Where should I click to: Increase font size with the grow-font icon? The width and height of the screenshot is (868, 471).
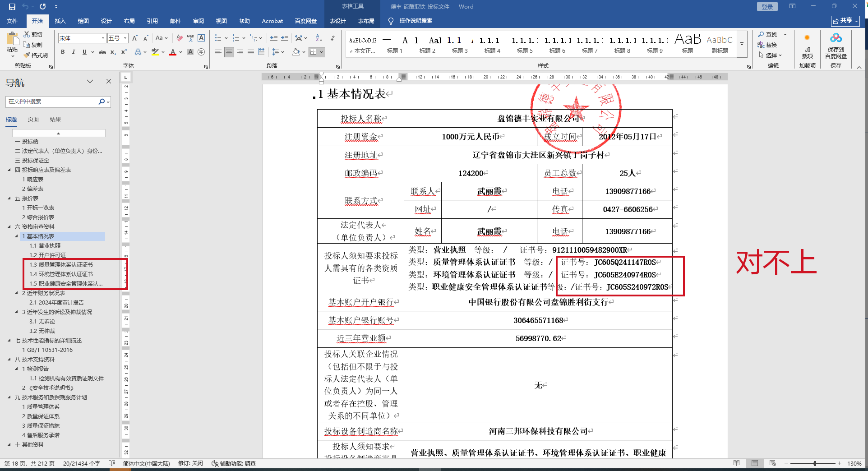[x=135, y=38]
